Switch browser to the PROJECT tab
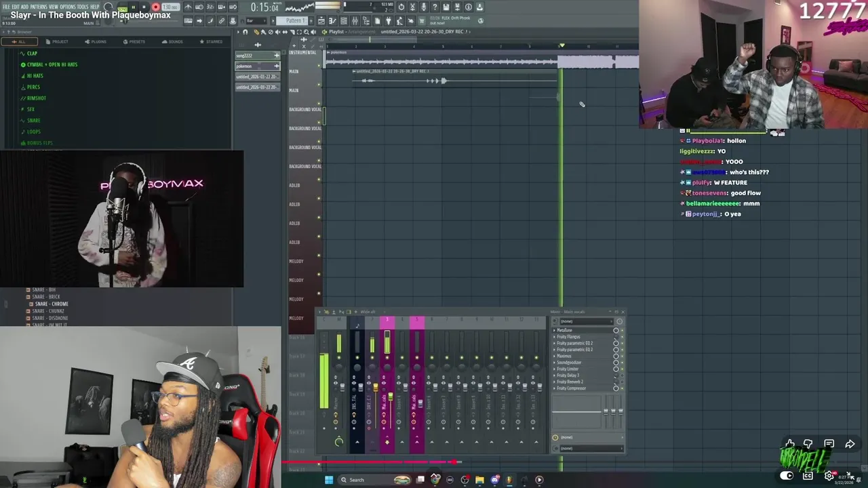The height and width of the screenshot is (488, 868). click(58, 41)
